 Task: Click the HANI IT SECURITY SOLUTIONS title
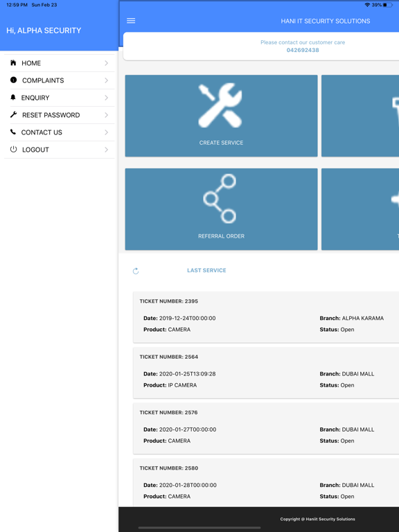tap(326, 21)
